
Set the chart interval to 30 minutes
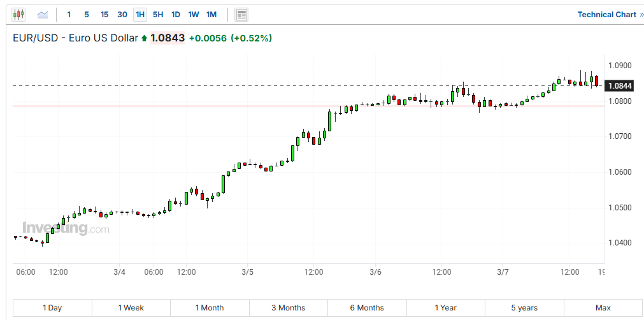click(x=122, y=14)
